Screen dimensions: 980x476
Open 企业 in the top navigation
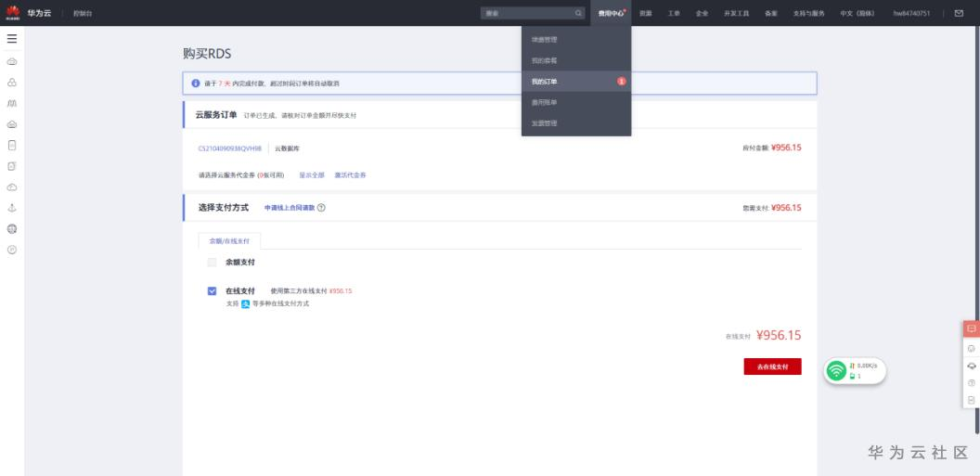[x=702, y=13]
